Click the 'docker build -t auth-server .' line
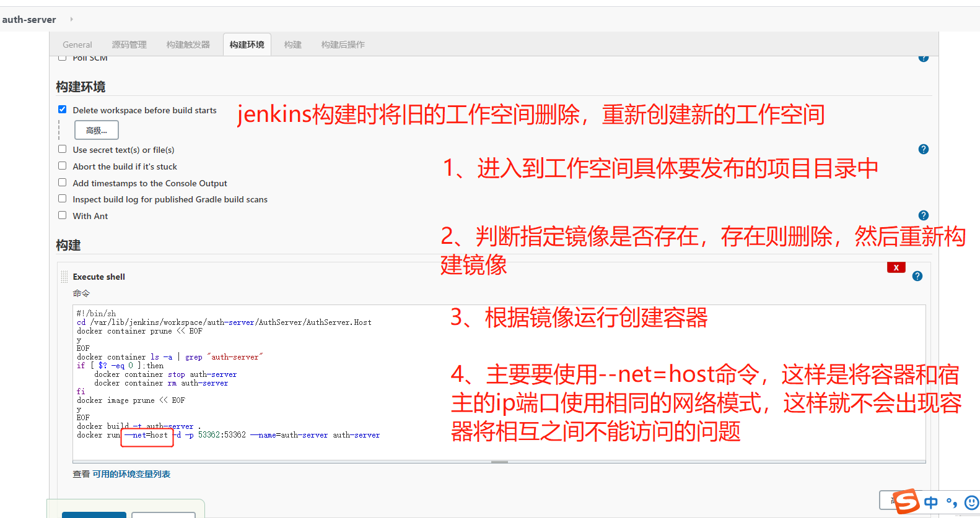Viewport: 980px width, 518px height. 139,426
